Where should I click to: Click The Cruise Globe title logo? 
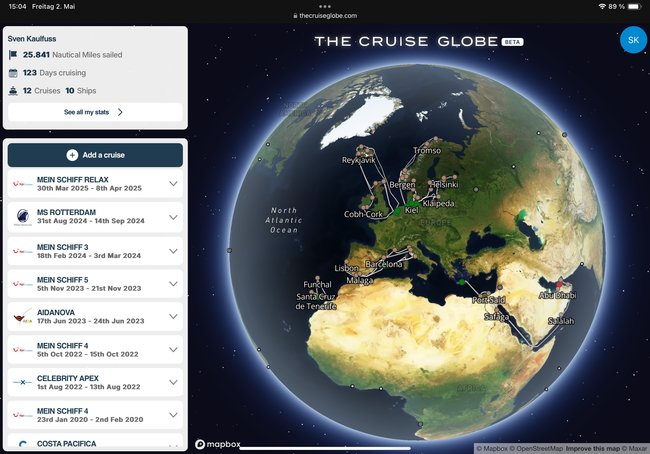pyautogui.click(x=406, y=41)
